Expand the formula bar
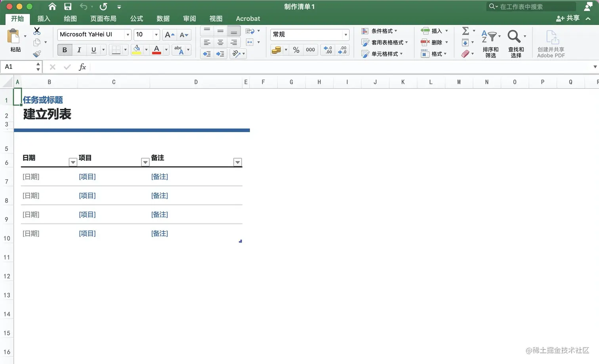Image resolution: width=599 pixels, height=364 pixels. (595, 67)
